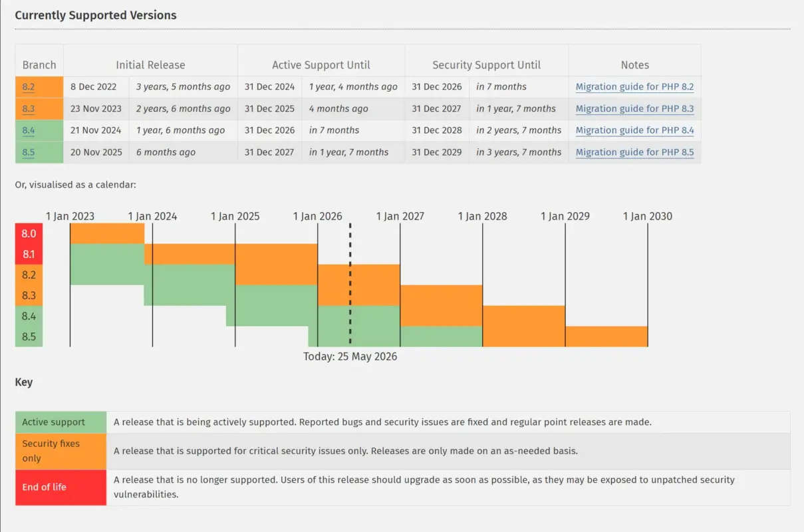804x532 pixels.
Task: Click the red 8.0 calendar label
Action: click(29, 234)
